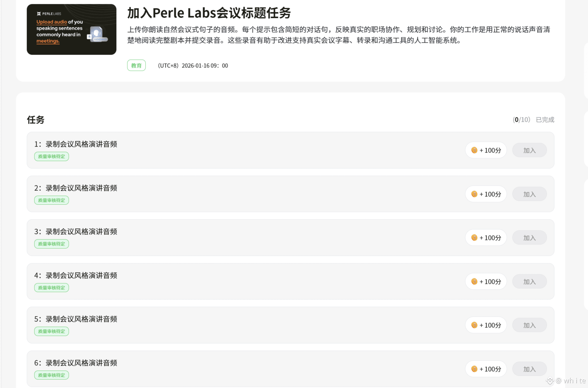Join task 5 via 加入 button
Viewport: 588px width, 388px height.
pyautogui.click(x=529, y=325)
